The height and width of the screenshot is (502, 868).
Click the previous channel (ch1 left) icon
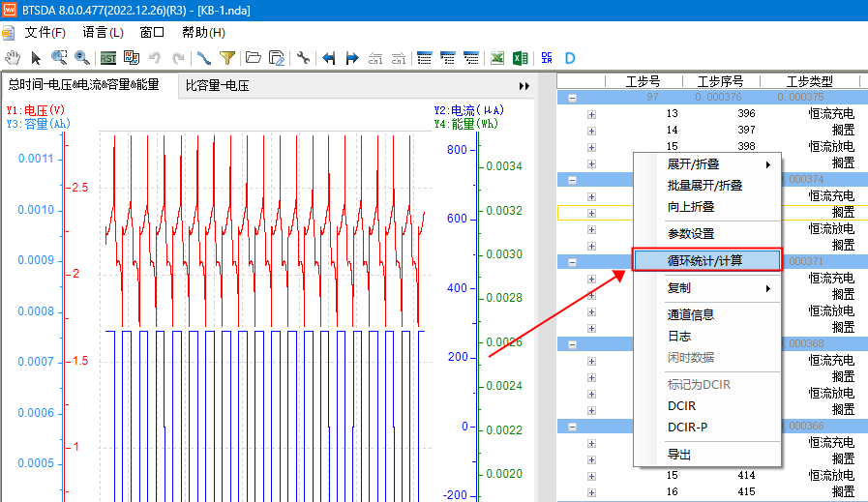pyautogui.click(x=375, y=58)
